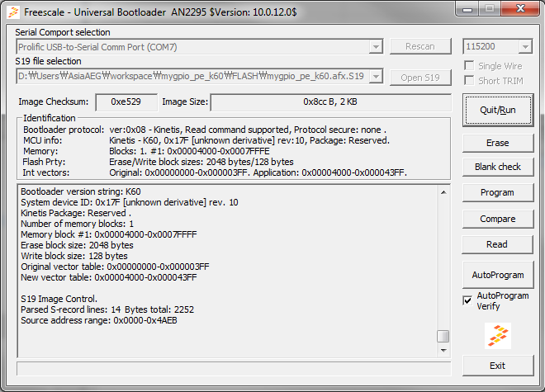Click the Freescale logo in title bar
545x392 pixels.
pos(13,12)
